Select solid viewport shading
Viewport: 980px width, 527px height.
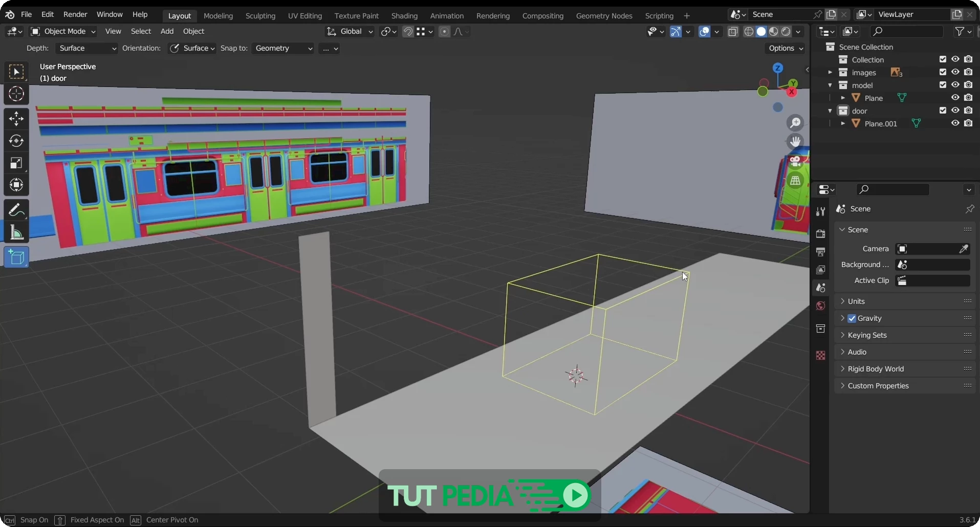[761, 32]
